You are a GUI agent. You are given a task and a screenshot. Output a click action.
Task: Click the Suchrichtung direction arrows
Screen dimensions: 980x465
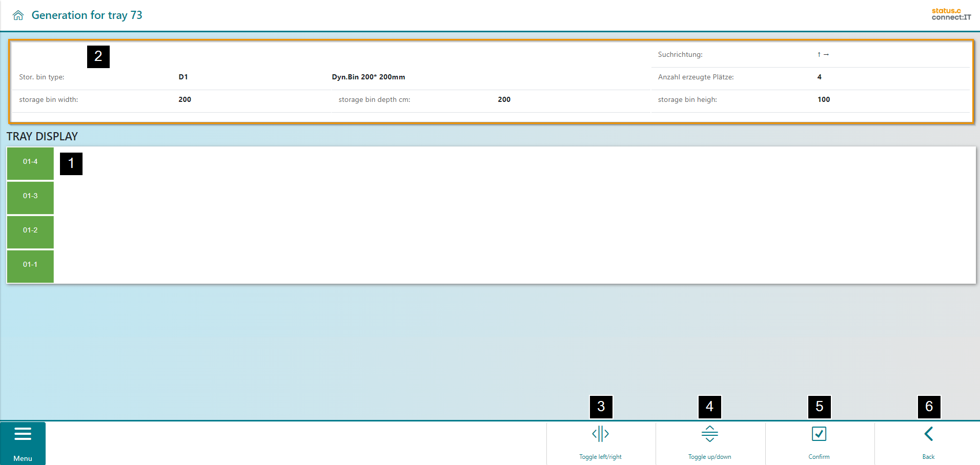click(823, 54)
